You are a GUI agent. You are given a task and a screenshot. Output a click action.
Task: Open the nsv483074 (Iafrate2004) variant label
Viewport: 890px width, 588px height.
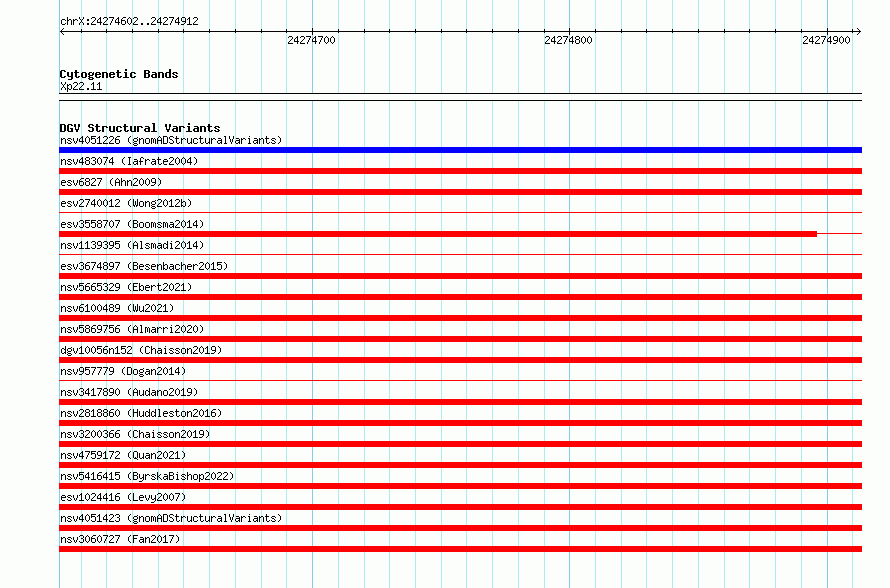(129, 161)
